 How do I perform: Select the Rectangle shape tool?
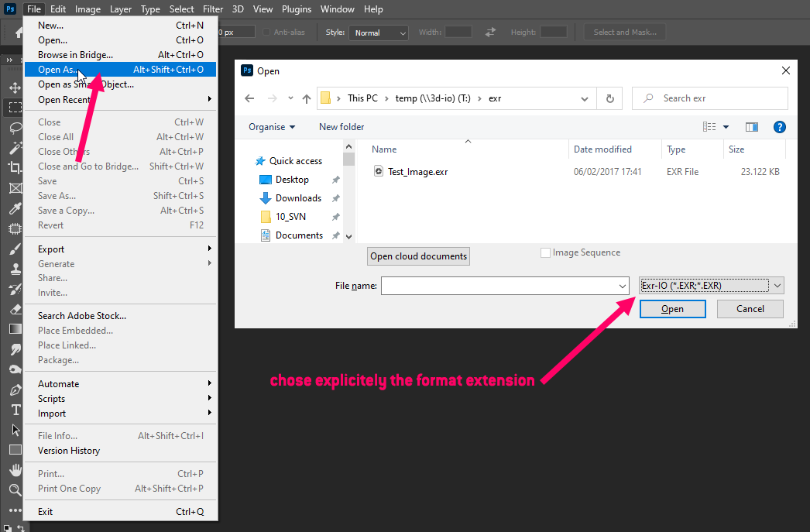click(x=15, y=450)
